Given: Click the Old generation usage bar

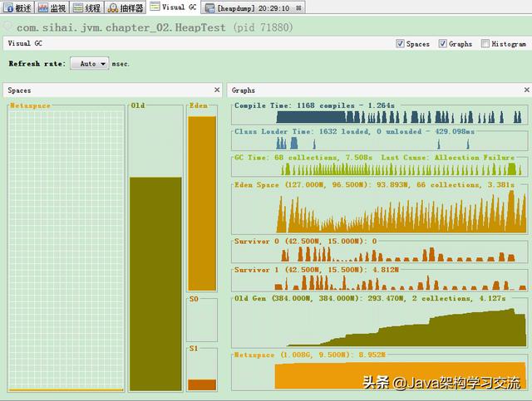Looking at the screenshot, I should (x=155, y=283).
